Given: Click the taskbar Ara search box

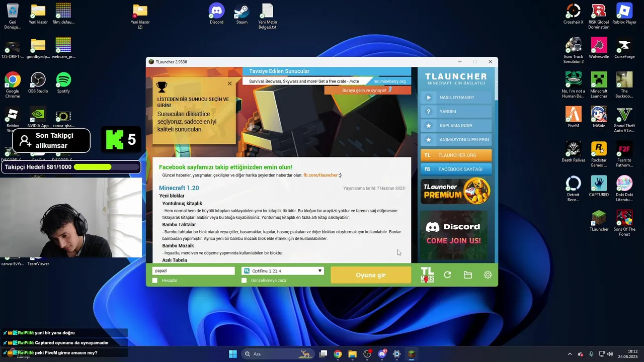Looking at the screenshot, I should [x=278, y=354].
